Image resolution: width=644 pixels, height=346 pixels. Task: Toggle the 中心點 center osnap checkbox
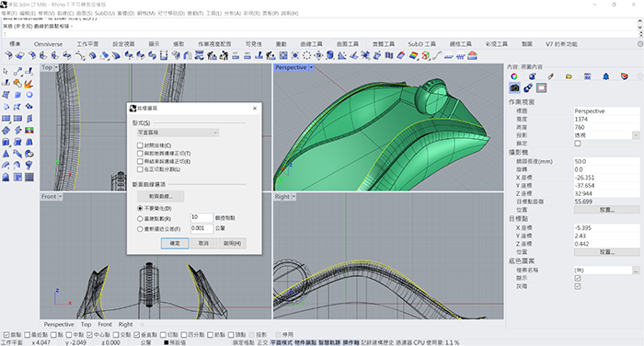pos(89,335)
